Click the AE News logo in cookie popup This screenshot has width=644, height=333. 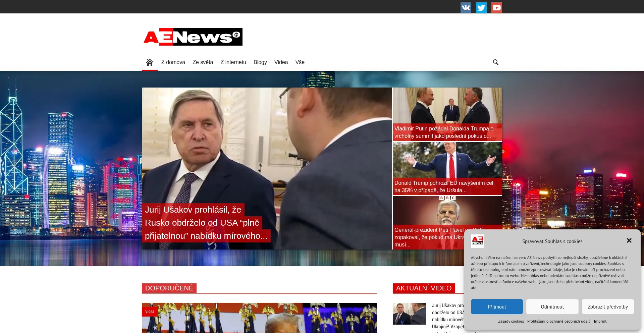tap(477, 241)
